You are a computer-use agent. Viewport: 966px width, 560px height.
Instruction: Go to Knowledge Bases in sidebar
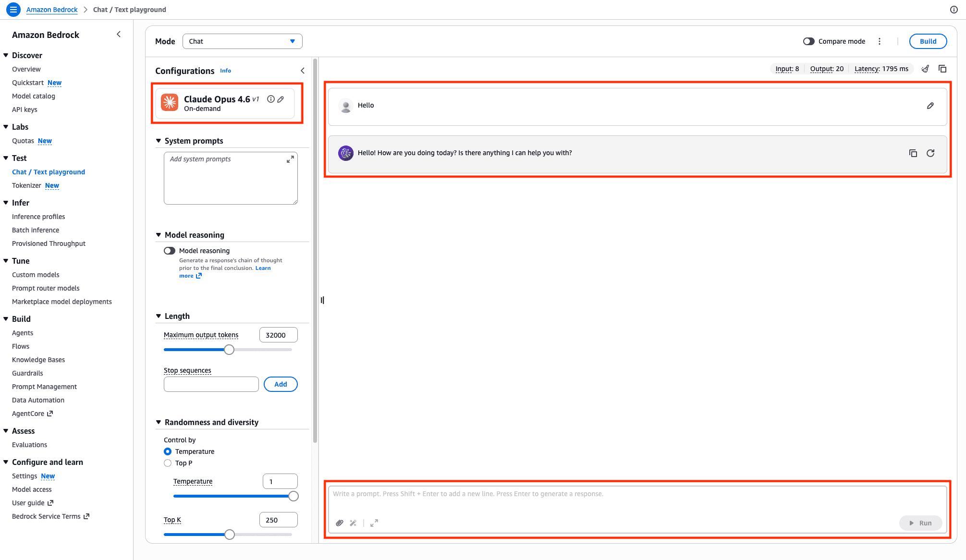(38, 360)
